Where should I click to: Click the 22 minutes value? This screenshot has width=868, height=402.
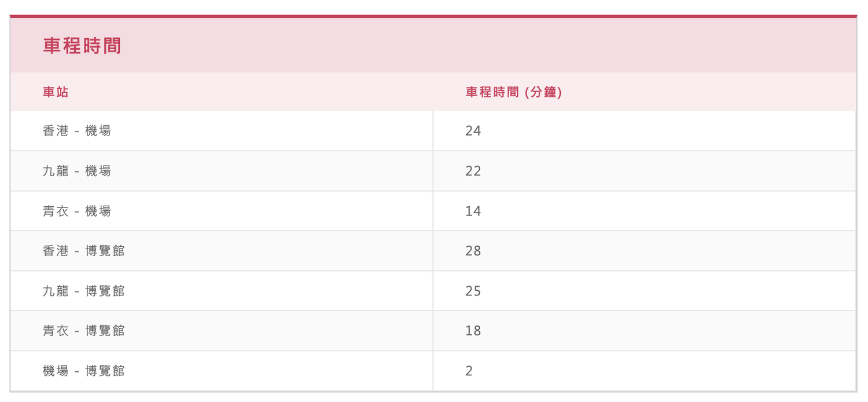coord(473,171)
